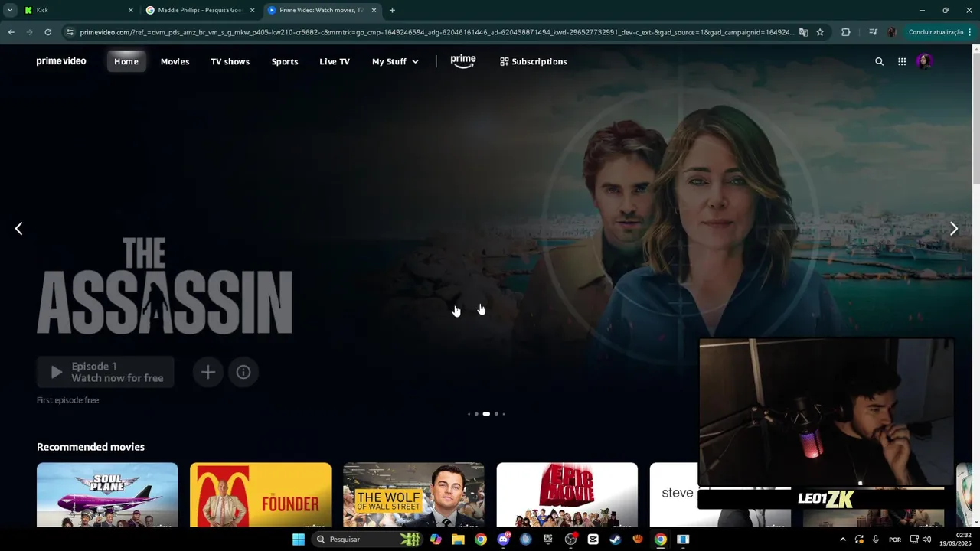This screenshot has width=980, height=551.
Task: Open The Founder movie thumbnail
Action: [x=260, y=495]
